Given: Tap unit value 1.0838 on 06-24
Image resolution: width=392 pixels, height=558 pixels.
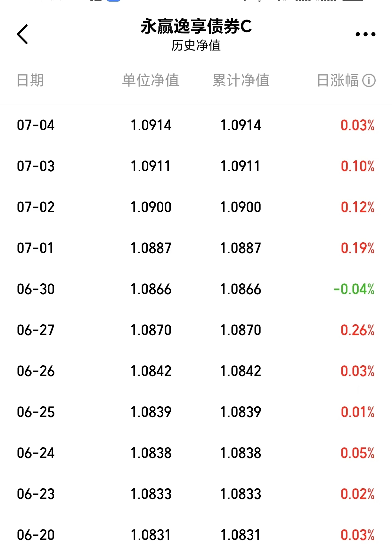Looking at the screenshot, I should coord(151,453).
